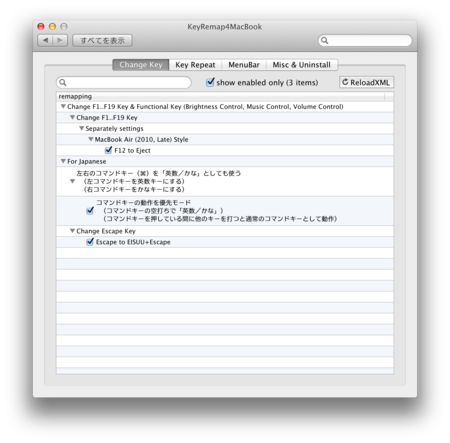The width and height of the screenshot is (450, 443).
Task: Select the For Japanese row label
Action: [87, 161]
